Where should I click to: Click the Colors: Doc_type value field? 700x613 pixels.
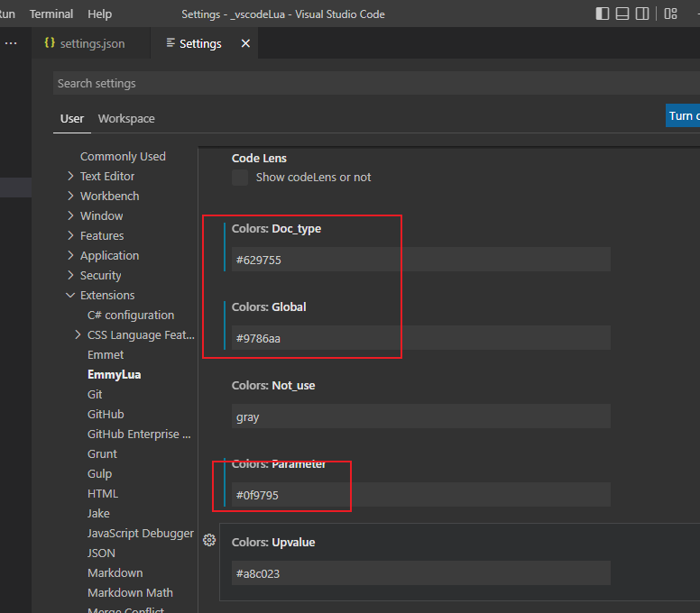point(420,260)
